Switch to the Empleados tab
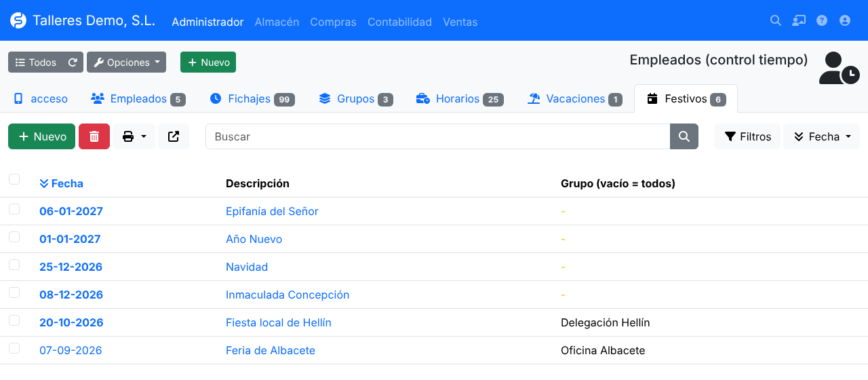The image size is (868, 380). [138, 98]
